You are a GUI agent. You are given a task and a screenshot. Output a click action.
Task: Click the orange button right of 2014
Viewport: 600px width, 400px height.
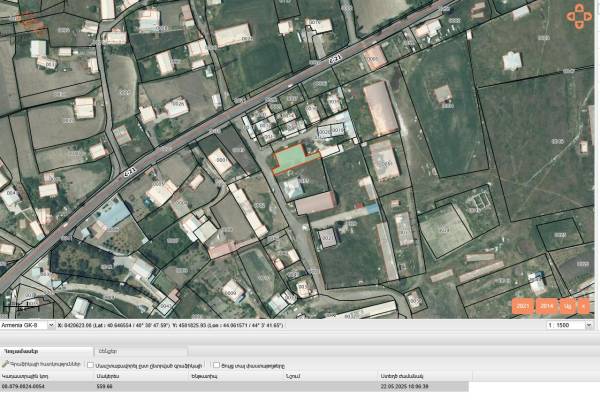568,306
